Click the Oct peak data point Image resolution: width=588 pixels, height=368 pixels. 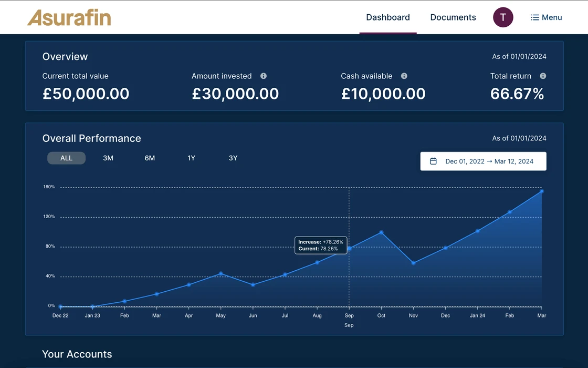381,232
